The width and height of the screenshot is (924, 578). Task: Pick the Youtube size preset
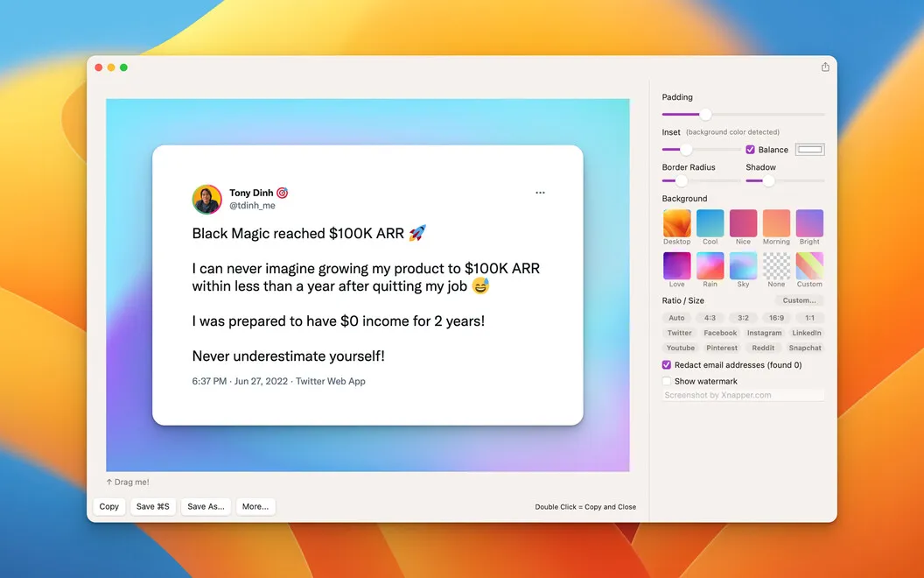click(x=681, y=348)
